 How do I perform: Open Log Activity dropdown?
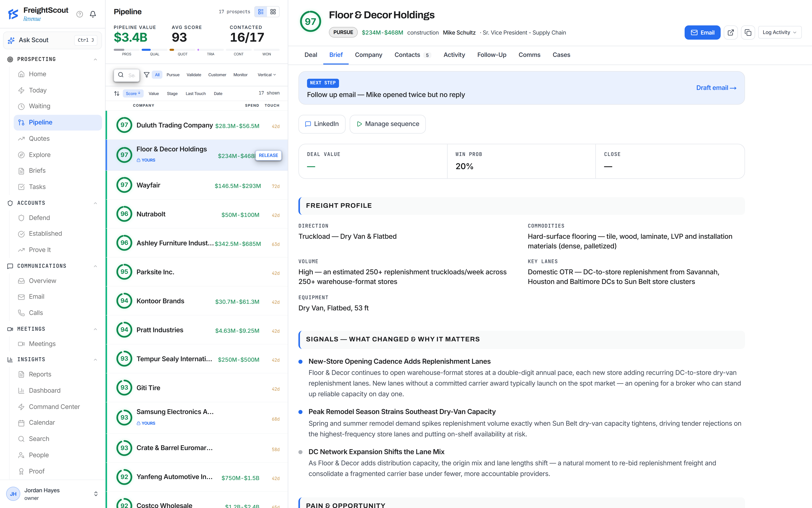[780, 33]
